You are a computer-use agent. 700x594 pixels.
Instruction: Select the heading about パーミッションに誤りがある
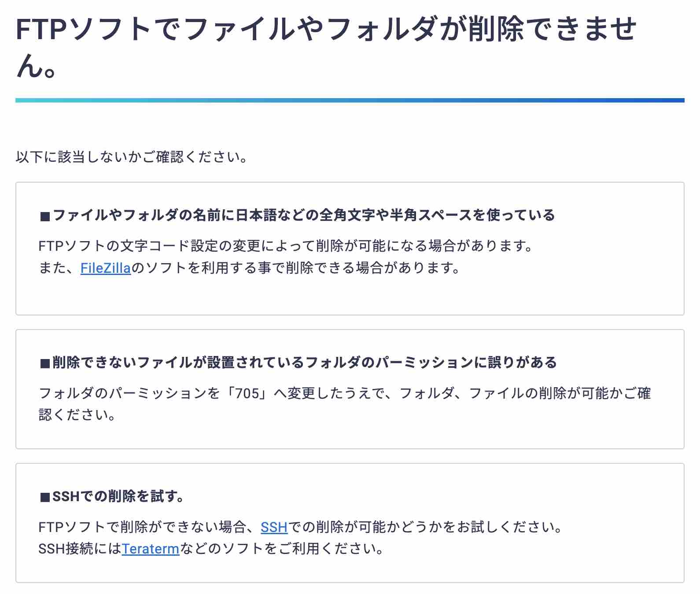[x=298, y=363]
